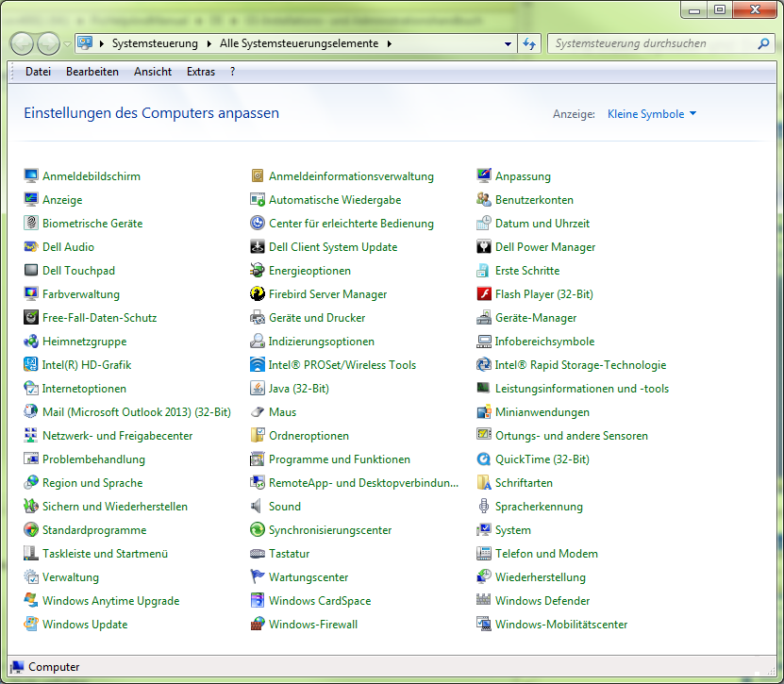784x684 pixels.
Task: Click the search magnifier icon
Action: [x=763, y=43]
